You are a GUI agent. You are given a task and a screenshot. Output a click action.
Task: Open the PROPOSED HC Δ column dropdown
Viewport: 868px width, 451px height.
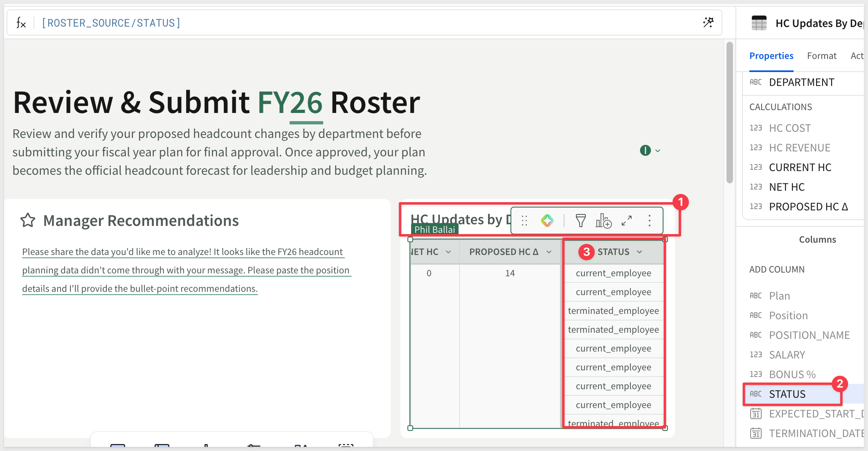click(549, 252)
